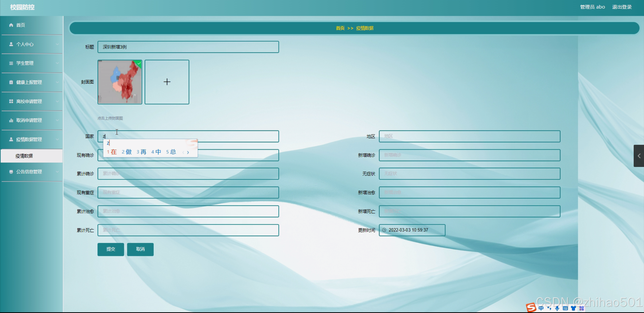Click the plus icon to upload cover image
Image resolution: width=644 pixels, height=313 pixels.
click(x=167, y=82)
